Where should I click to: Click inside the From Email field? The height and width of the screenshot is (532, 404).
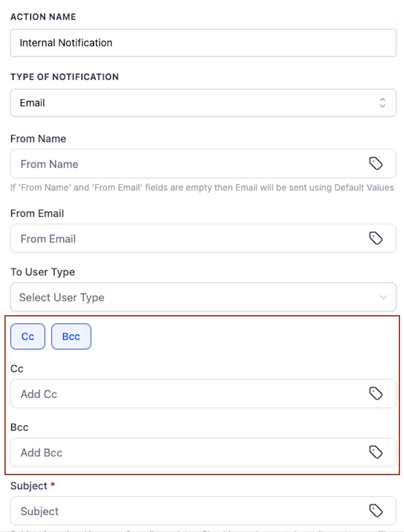[x=173, y=238]
